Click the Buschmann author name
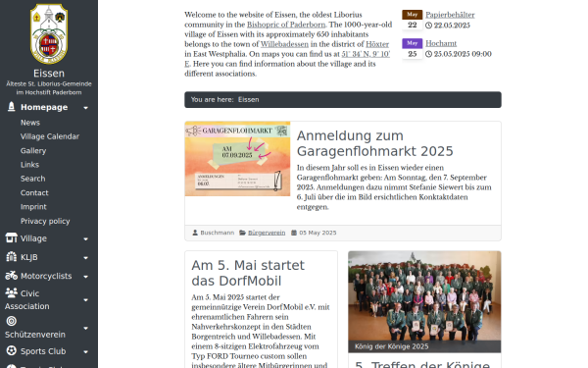Screen dimensions: 588x368 coord(218,233)
